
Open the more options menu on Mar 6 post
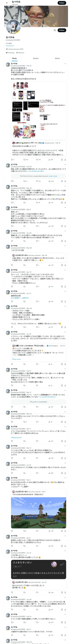[65, 207]
